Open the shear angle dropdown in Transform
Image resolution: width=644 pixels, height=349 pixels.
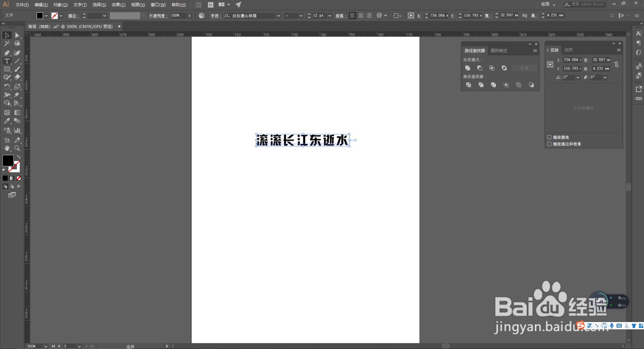tap(605, 78)
